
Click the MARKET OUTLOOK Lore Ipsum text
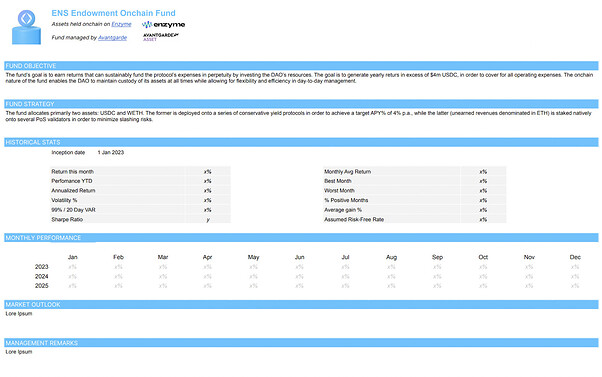[19, 314]
